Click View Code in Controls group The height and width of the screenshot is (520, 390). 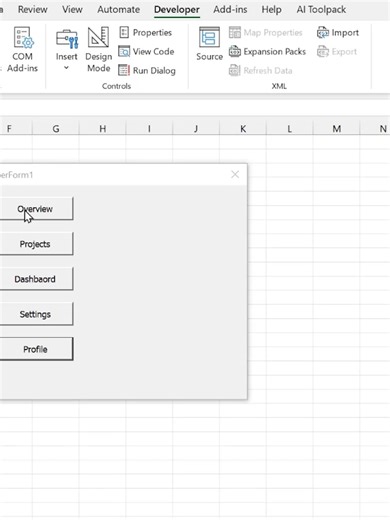point(146,52)
